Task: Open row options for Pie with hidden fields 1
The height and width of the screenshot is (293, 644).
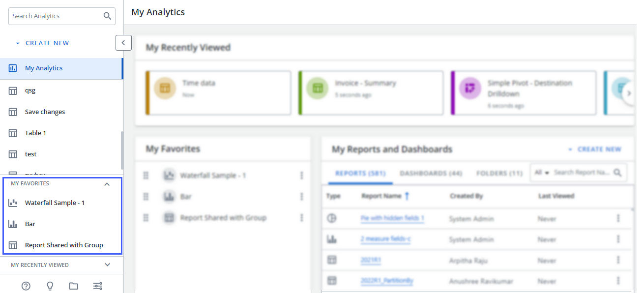Action: pos(618,218)
